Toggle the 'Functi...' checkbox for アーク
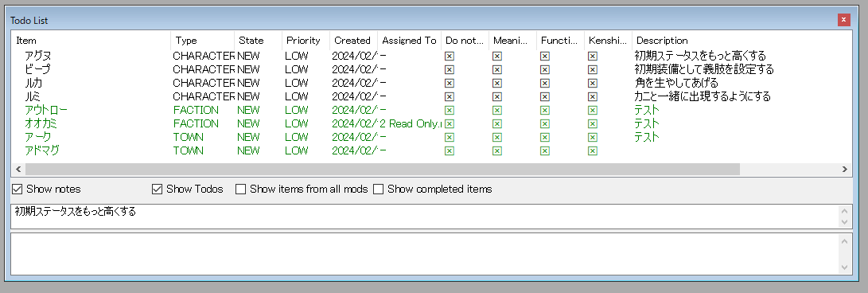Screen dimensions: 868x293 [x=545, y=138]
